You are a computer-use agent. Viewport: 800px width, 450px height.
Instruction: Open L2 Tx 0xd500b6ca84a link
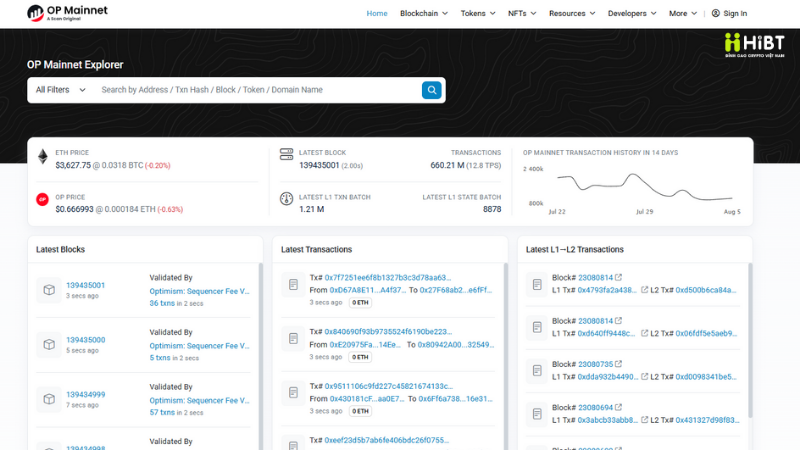706,290
